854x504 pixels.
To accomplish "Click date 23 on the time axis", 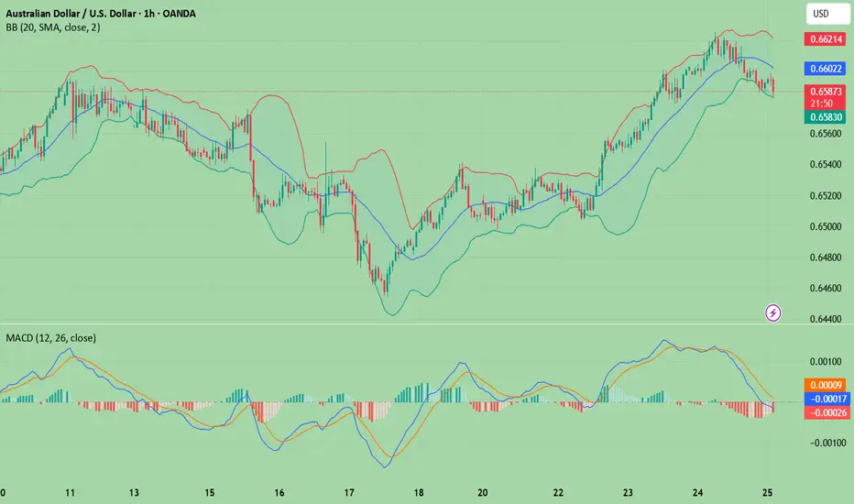I will pyautogui.click(x=628, y=493).
